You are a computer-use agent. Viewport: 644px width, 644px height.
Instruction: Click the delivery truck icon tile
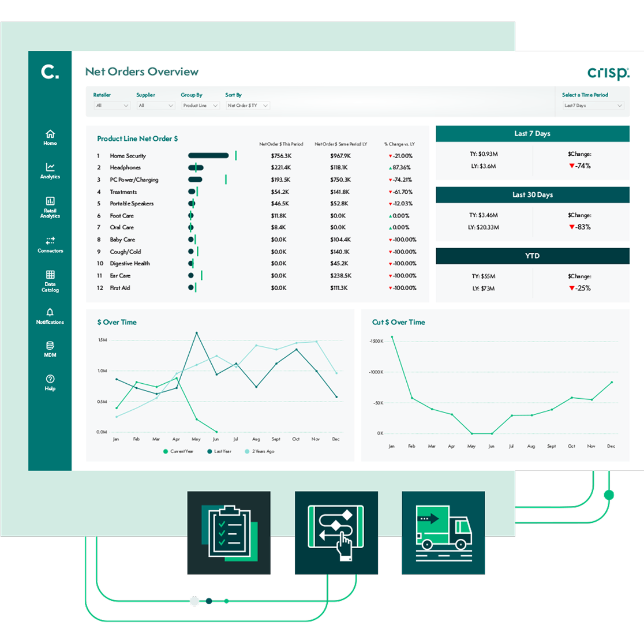[x=443, y=533]
